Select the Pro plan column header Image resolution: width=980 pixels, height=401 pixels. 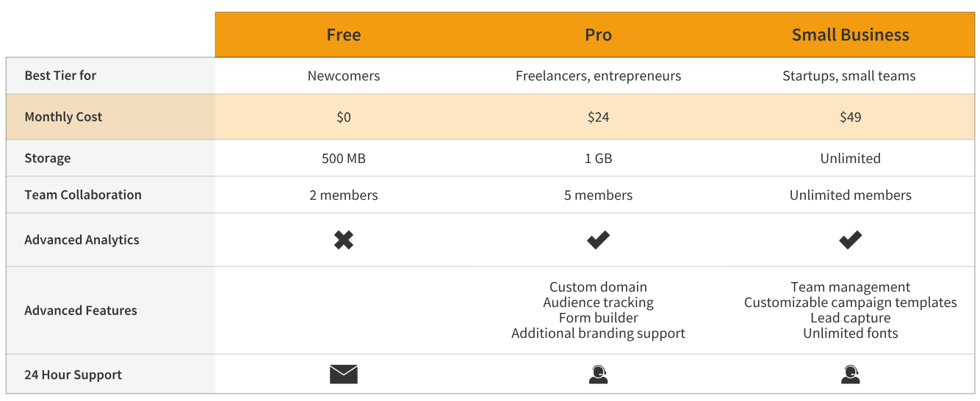[598, 35]
